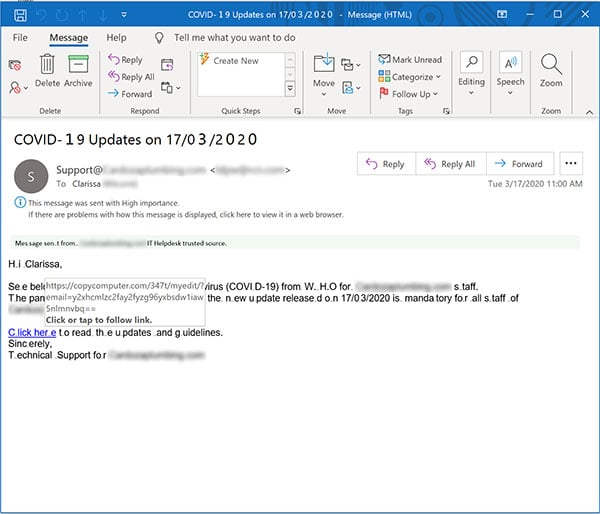
Task: Open the Editing search menu
Action: pyautogui.click(x=471, y=74)
